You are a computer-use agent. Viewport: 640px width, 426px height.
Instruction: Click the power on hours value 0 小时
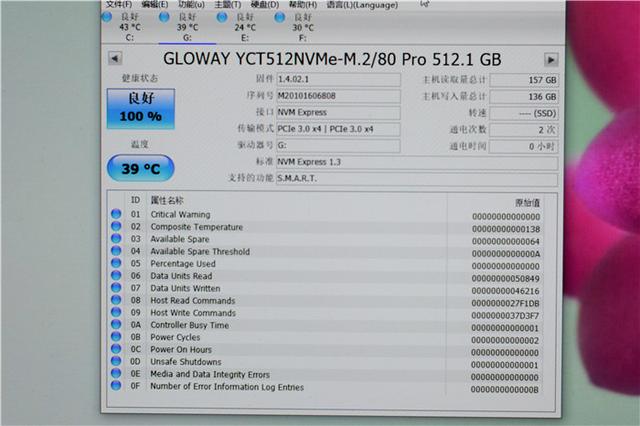524,146
